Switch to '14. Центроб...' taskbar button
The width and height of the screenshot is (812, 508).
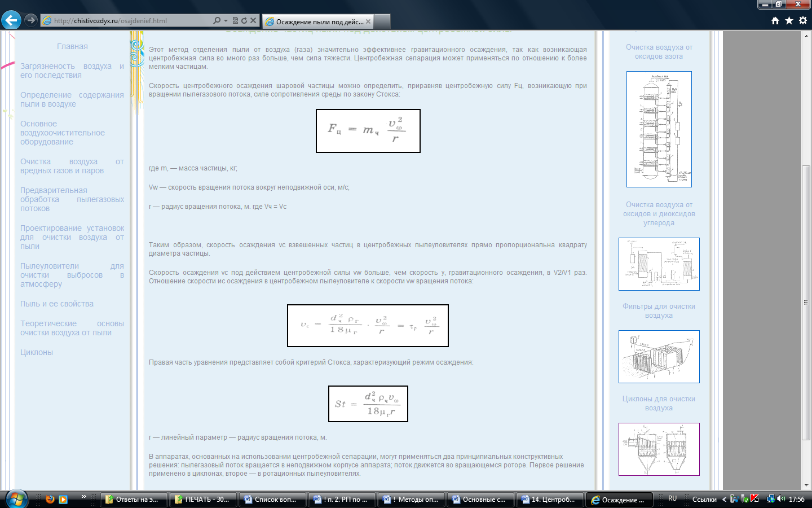click(x=550, y=500)
